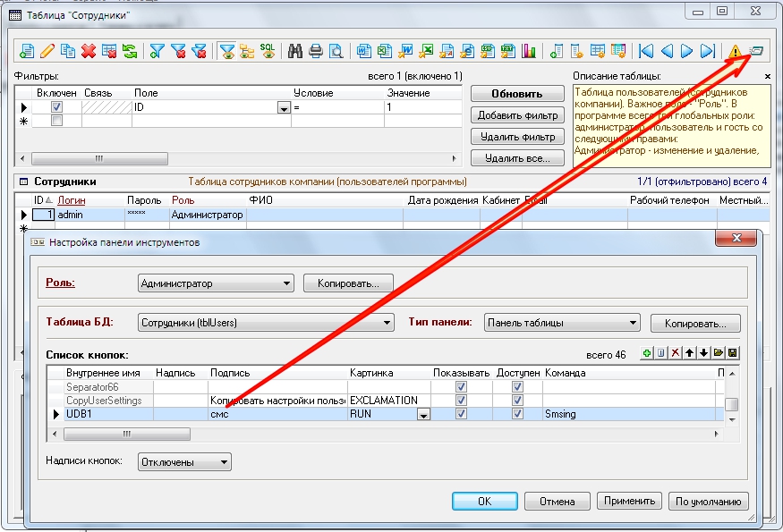Click the yellow warning triangle toolbar icon
The image size is (783, 532).
[735, 51]
